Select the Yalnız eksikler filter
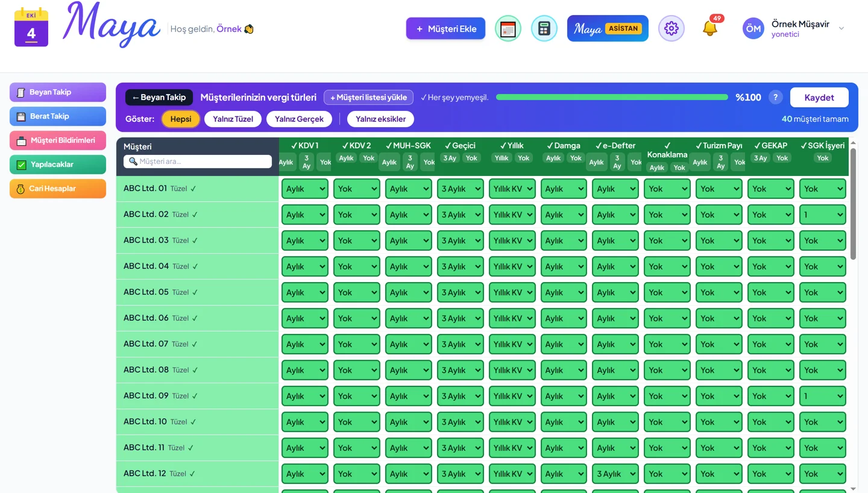This screenshot has width=868, height=493. coord(380,119)
